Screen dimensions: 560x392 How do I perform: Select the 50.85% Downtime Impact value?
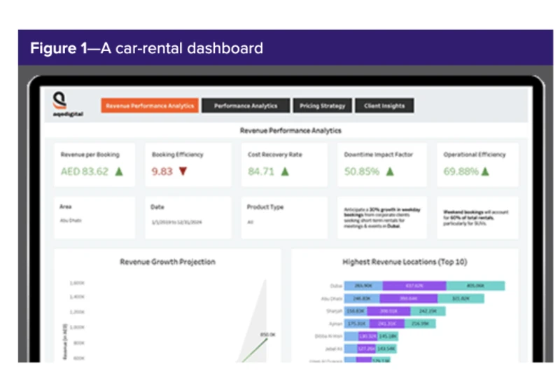point(362,171)
